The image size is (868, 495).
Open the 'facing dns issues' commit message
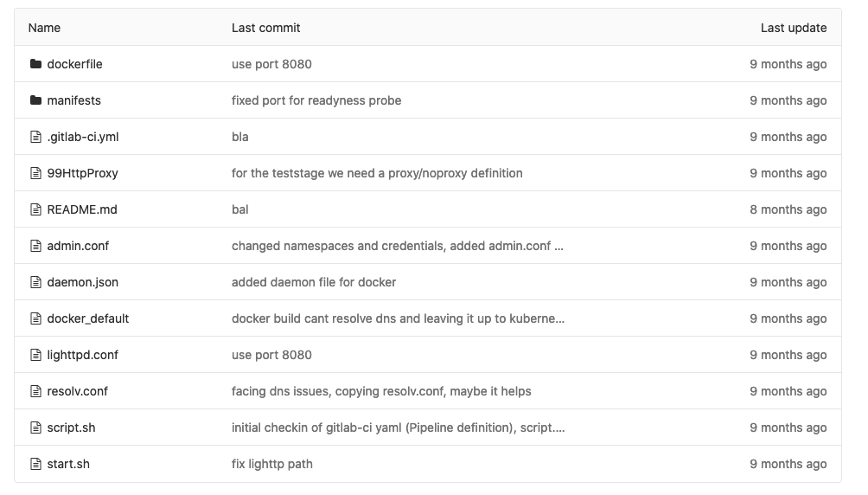pos(381,391)
